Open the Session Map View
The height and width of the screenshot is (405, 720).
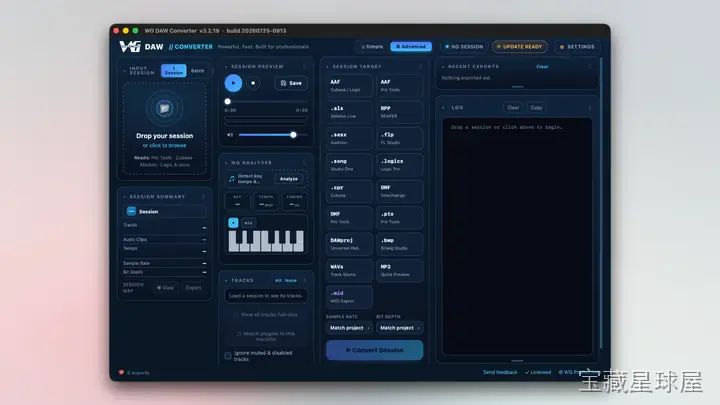[x=165, y=288]
